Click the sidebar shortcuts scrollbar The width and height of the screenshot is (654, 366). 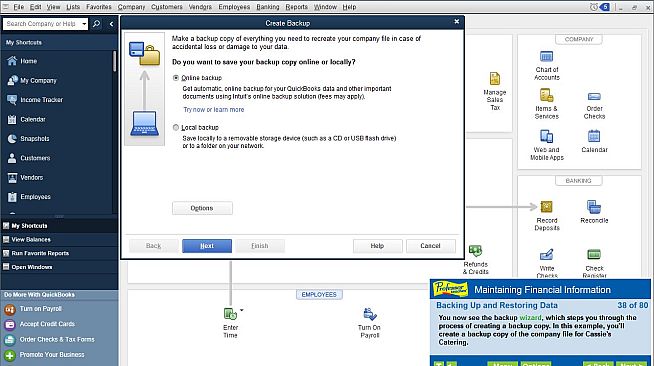click(114, 61)
